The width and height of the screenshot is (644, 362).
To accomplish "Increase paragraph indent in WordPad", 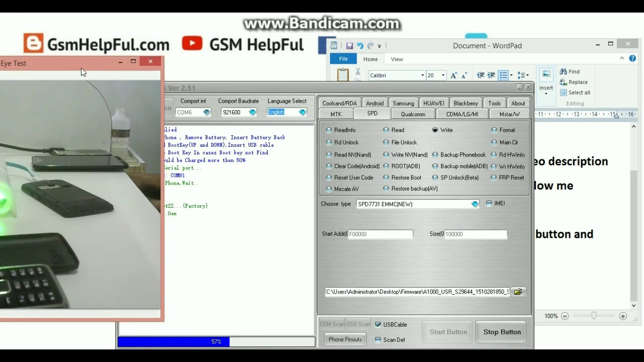I will pyautogui.click(x=491, y=75).
